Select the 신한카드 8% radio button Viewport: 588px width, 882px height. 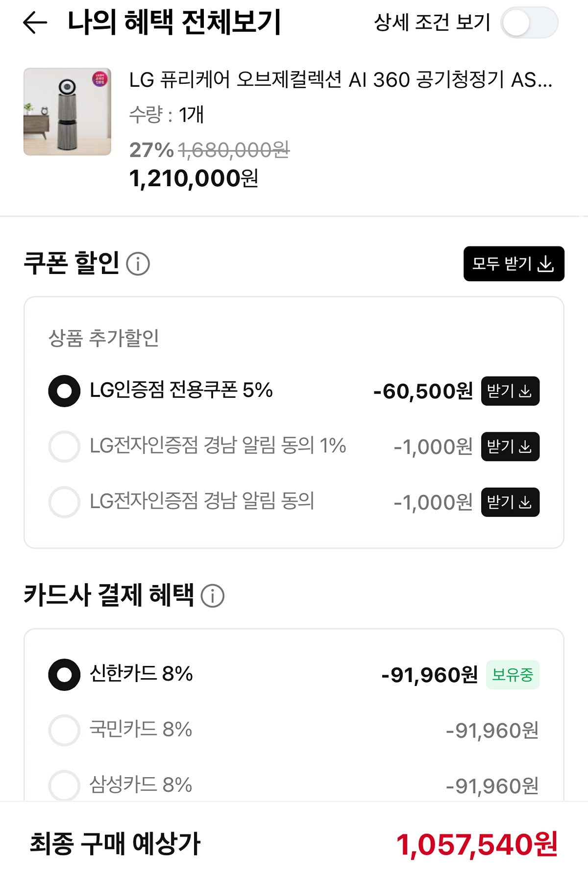[x=64, y=675]
